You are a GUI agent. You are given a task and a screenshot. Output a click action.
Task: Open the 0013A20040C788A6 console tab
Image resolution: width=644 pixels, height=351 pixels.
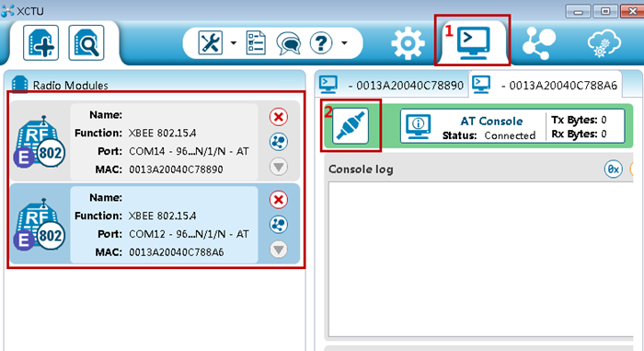tap(545, 85)
